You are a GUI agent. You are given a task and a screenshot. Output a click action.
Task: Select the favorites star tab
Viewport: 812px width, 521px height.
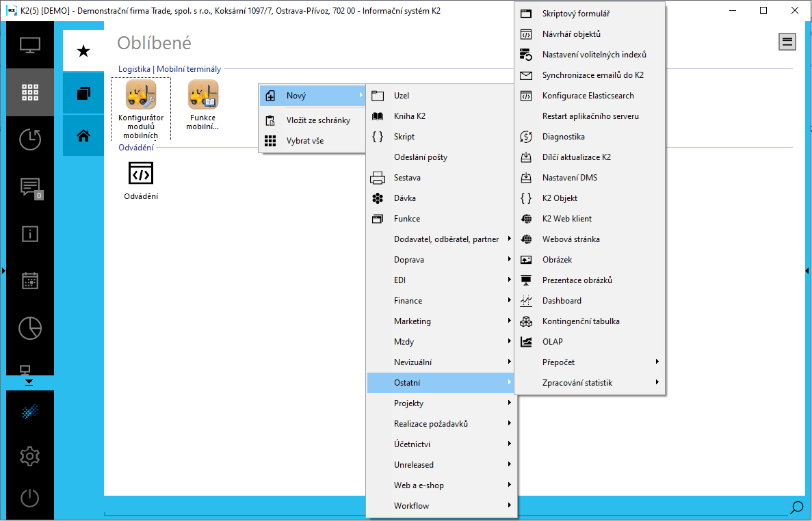83,51
